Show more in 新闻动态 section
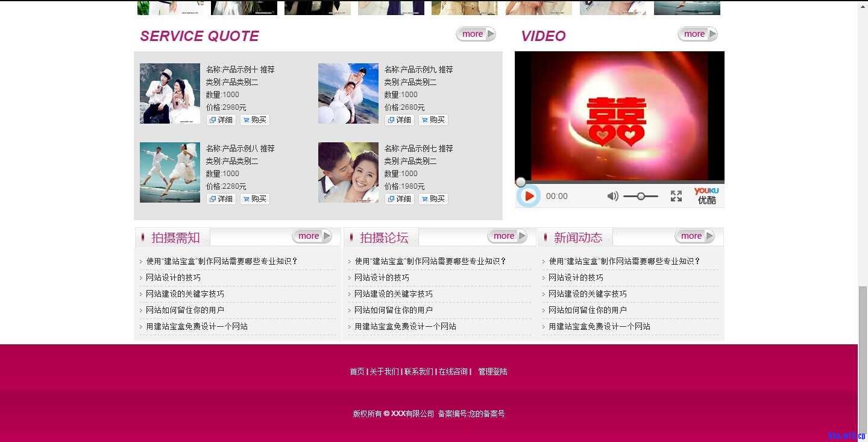The image size is (868, 442). [x=694, y=236]
